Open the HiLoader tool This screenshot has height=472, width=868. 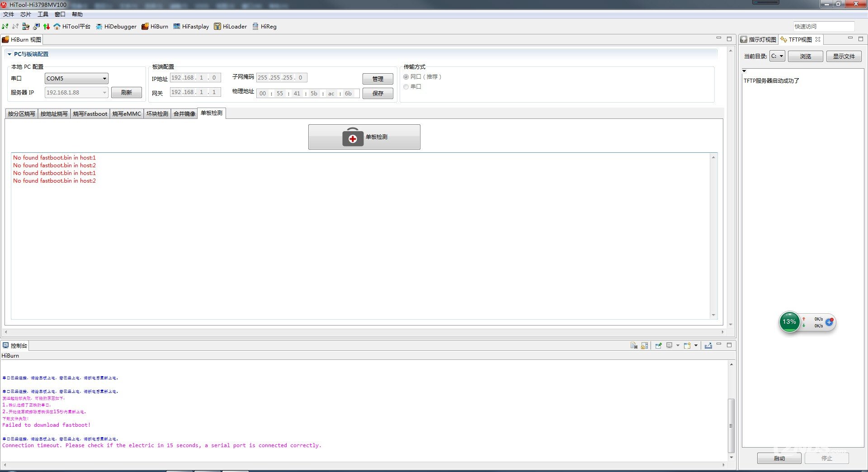tap(231, 27)
